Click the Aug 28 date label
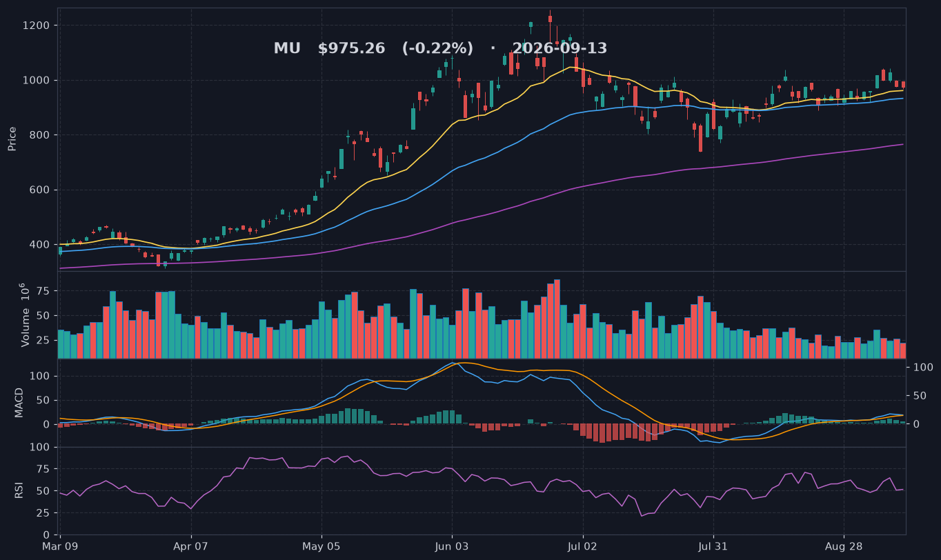 point(844,547)
